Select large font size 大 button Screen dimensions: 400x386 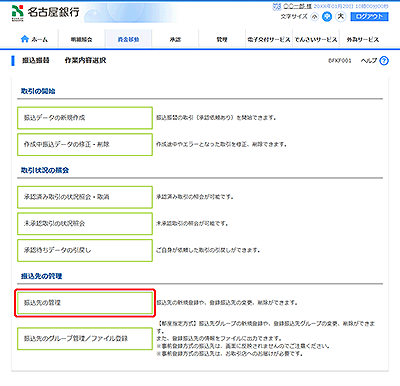(341, 16)
